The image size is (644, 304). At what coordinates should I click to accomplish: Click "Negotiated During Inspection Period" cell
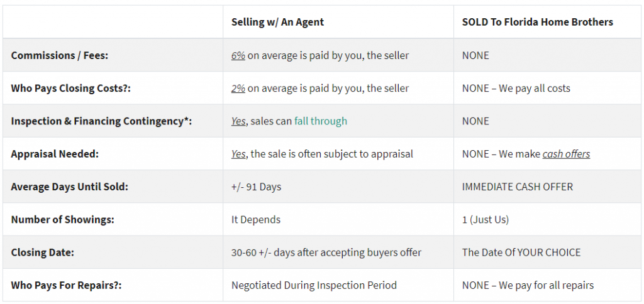click(314, 285)
